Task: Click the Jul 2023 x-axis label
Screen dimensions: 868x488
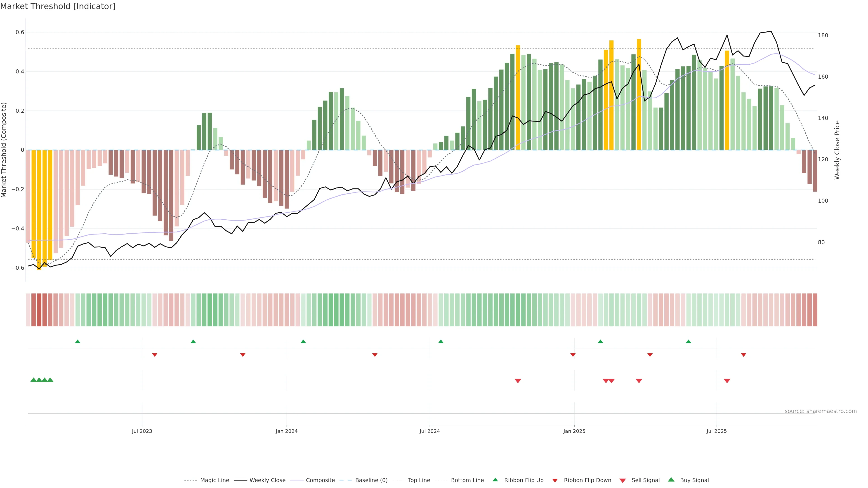Action: [x=142, y=431]
